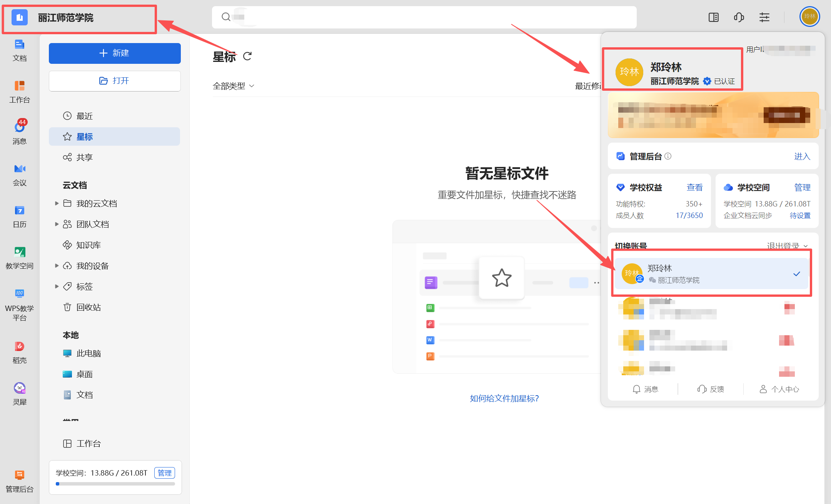The height and width of the screenshot is (504, 831).
Task: Click the 17/3650 member count
Action: pos(689,215)
